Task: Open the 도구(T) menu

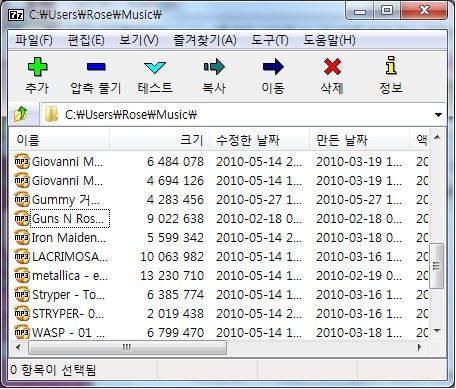Action: (x=269, y=40)
